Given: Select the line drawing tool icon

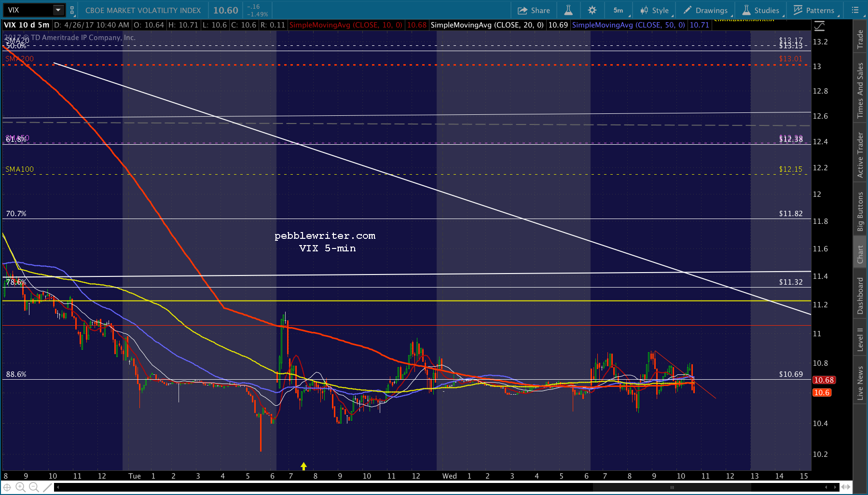Looking at the screenshot, I should [x=47, y=487].
